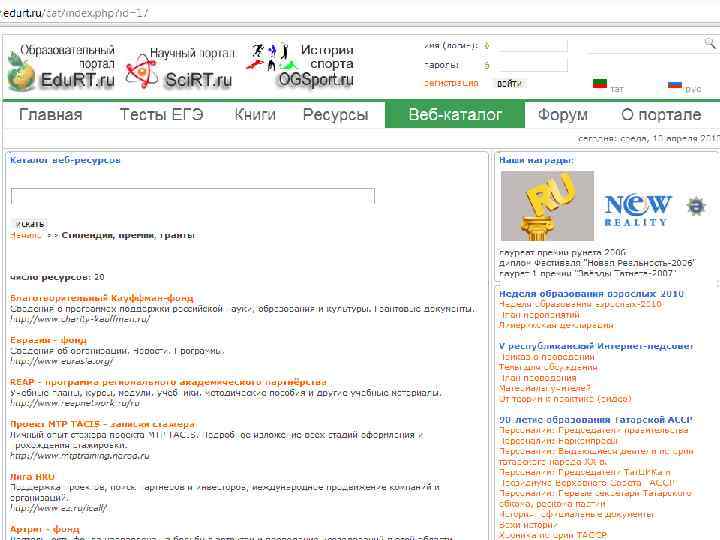Open От теории к практике (видео) link

[565, 399]
